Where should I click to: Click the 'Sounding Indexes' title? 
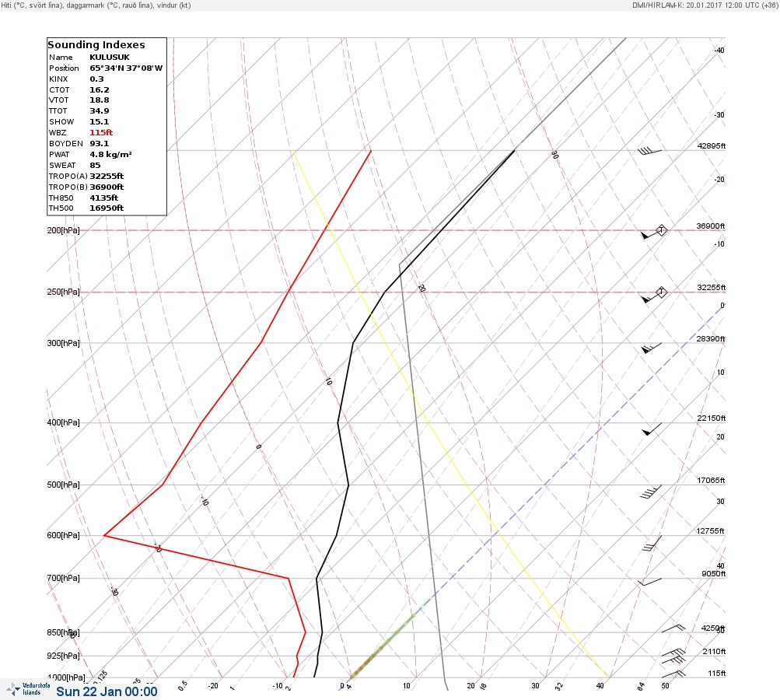(x=96, y=45)
